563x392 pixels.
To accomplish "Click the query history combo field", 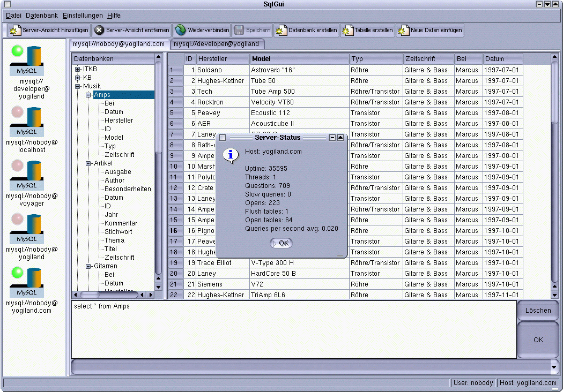I will (x=310, y=367).
